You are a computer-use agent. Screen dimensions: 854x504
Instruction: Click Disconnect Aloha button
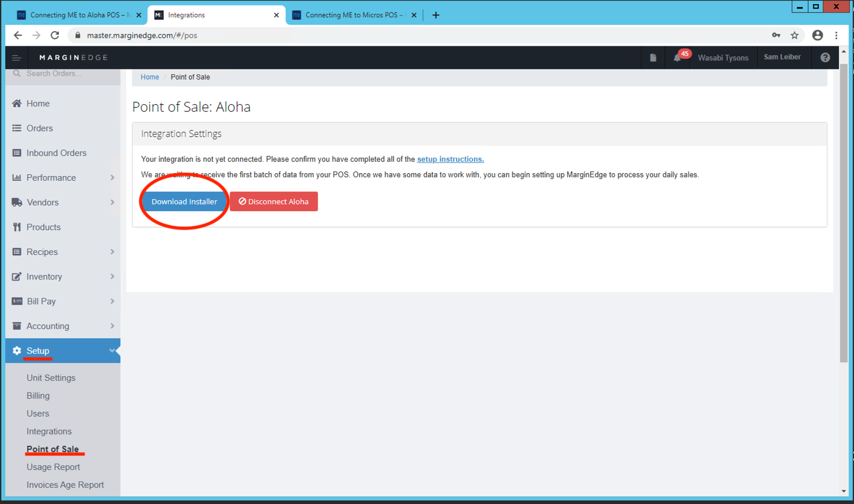coord(274,201)
